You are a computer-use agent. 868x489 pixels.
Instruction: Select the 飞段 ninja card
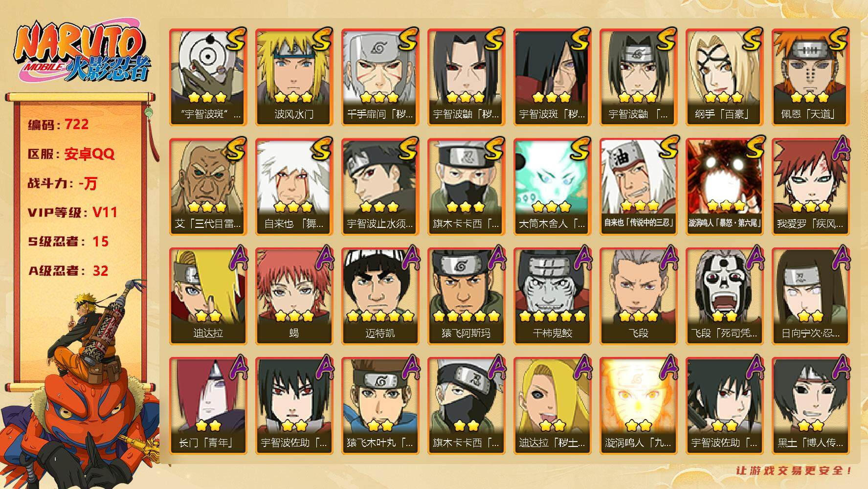click(x=638, y=296)
